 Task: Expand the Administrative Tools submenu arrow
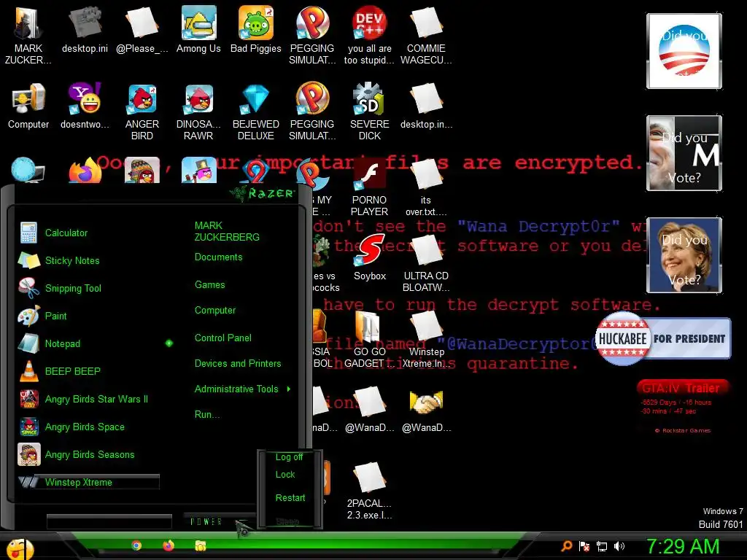click(289, 389)
